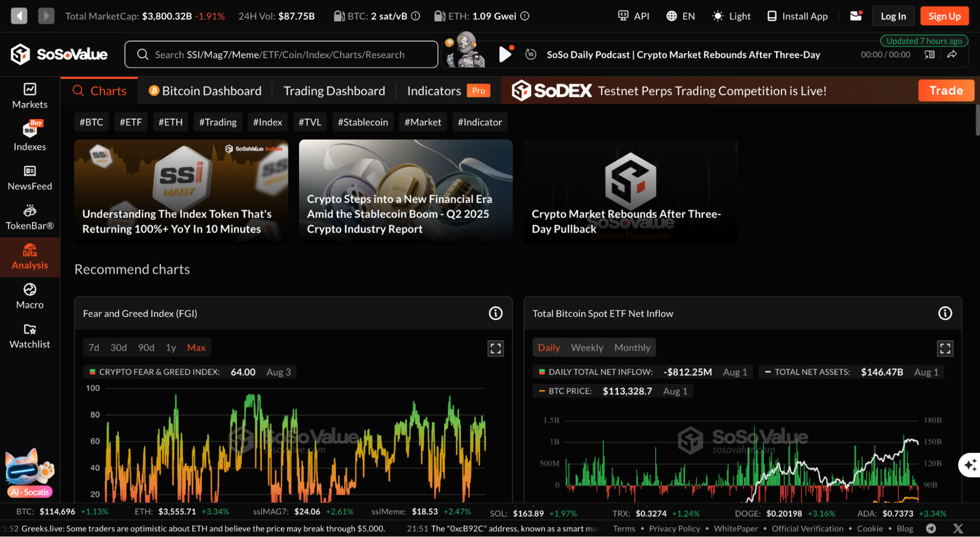Filter by the #ETF tag

[130, 122]
